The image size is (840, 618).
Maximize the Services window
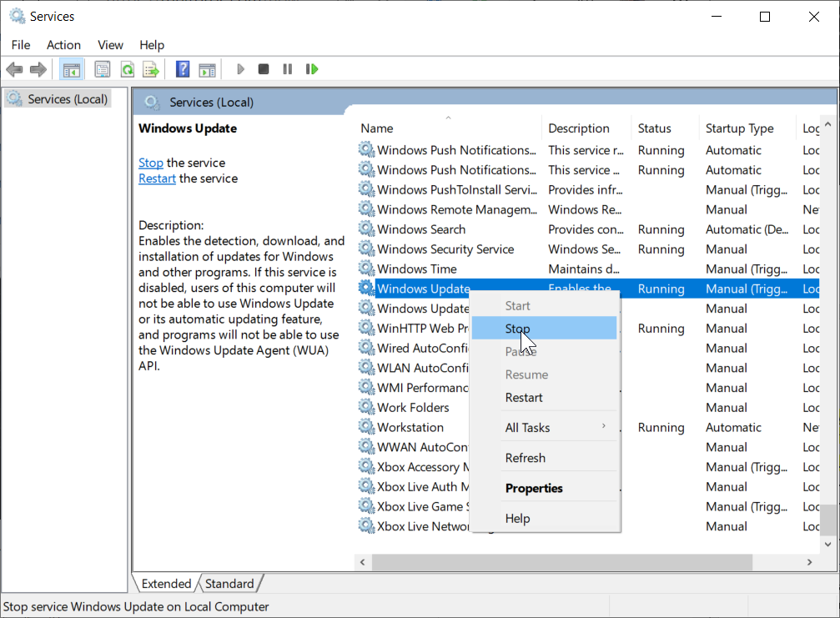(x=765, y=17)
